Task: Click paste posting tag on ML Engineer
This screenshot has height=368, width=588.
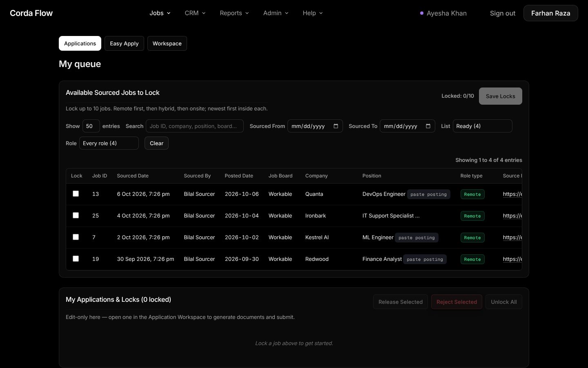Action: point(416,238)
